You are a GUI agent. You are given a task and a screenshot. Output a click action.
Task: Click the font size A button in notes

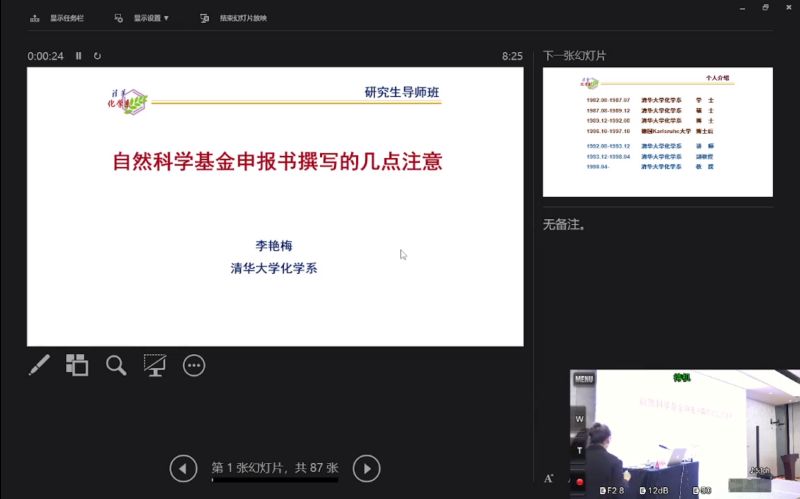tap(548, 479)
